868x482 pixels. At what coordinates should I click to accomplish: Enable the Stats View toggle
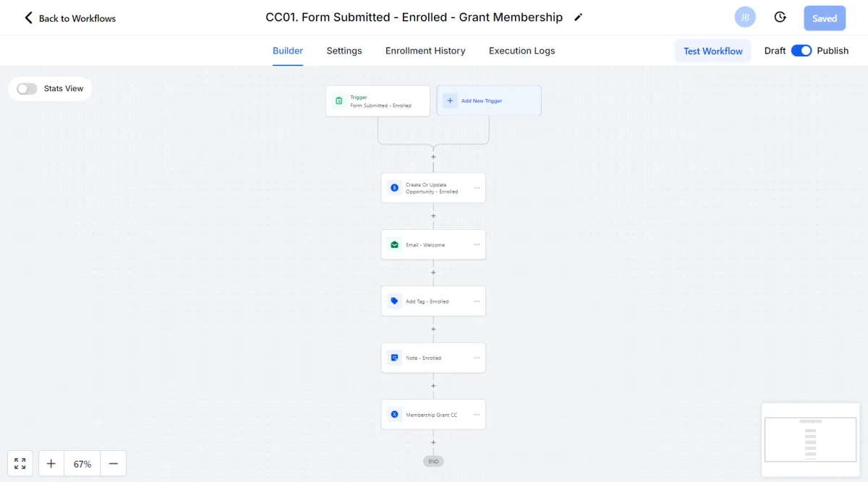point(27,89)
